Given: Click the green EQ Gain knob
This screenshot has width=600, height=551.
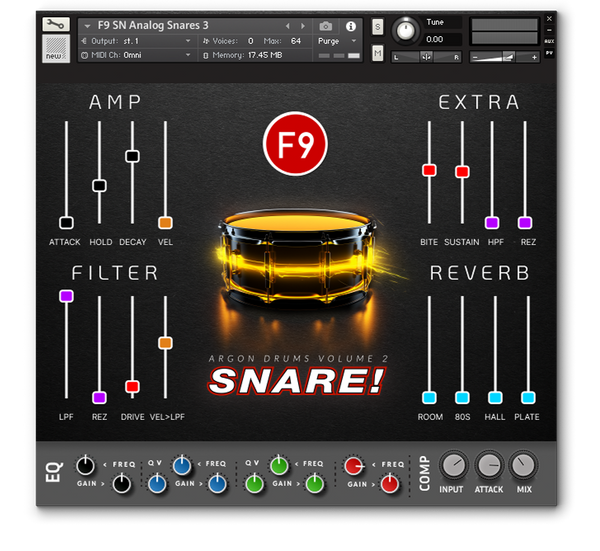Looking at the screenshot, I should [315, 484].
